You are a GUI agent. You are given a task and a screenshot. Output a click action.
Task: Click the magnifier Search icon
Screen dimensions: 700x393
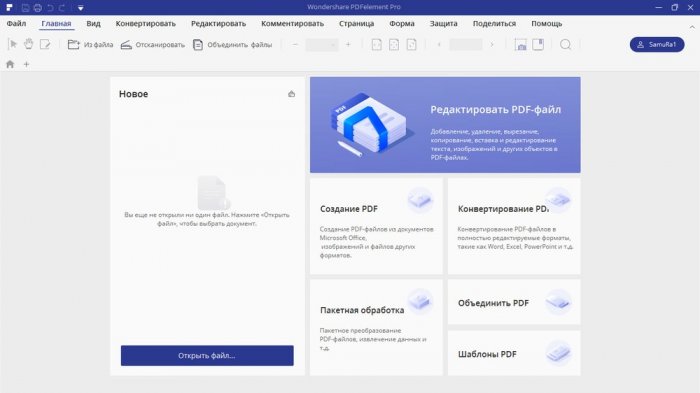click(566, 45)
